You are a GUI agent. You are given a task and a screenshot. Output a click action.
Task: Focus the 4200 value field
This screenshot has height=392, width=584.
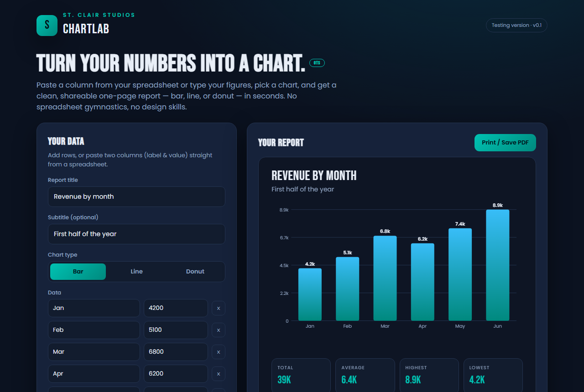click(176, 308)
